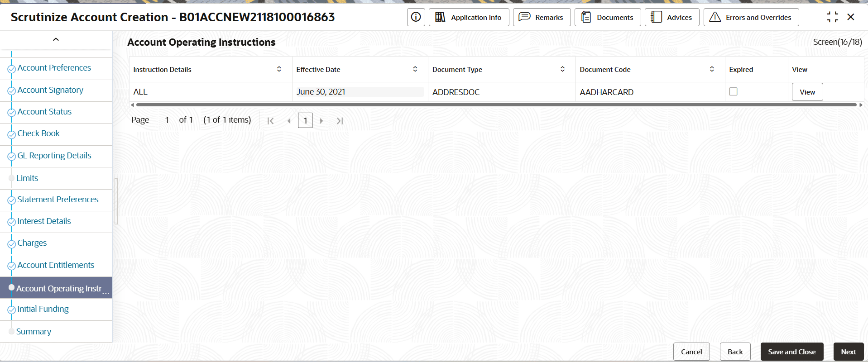This screenshot has width=868, height=362.
Task: Collapse the step list using up chevron
Action: (x=56, y=39)
